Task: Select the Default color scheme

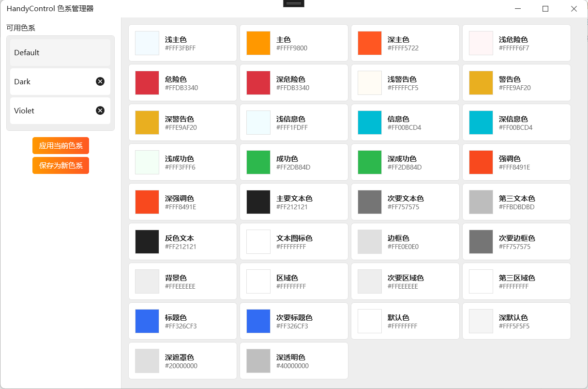Action: tap(60, 52)
